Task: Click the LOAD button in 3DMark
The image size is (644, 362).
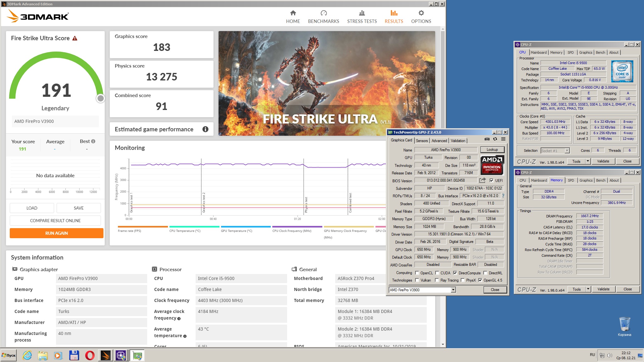Action: [x=32, y=208]
